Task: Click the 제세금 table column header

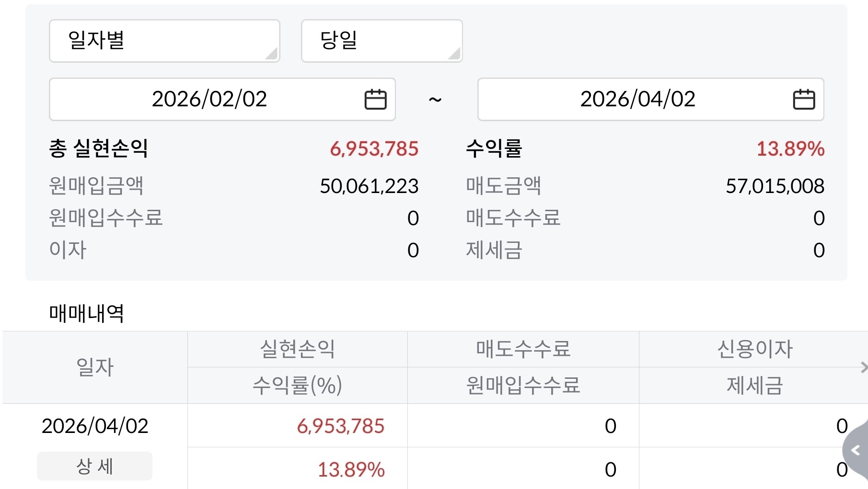Action: [x=754, y=386]
